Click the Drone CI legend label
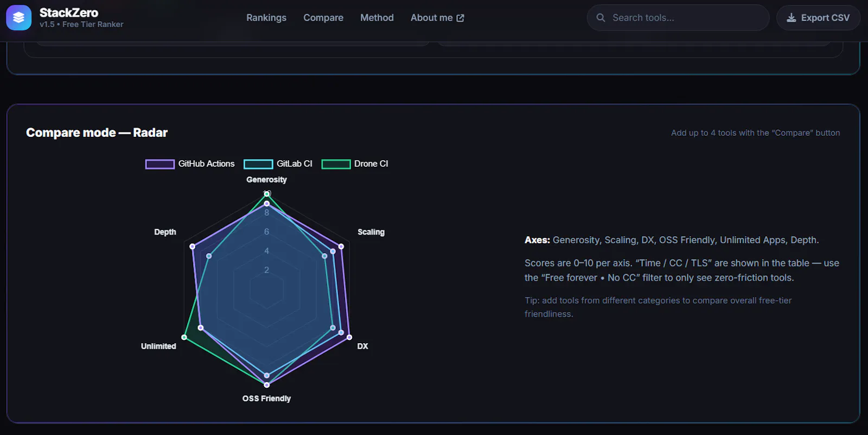 (x=371, y=164)
